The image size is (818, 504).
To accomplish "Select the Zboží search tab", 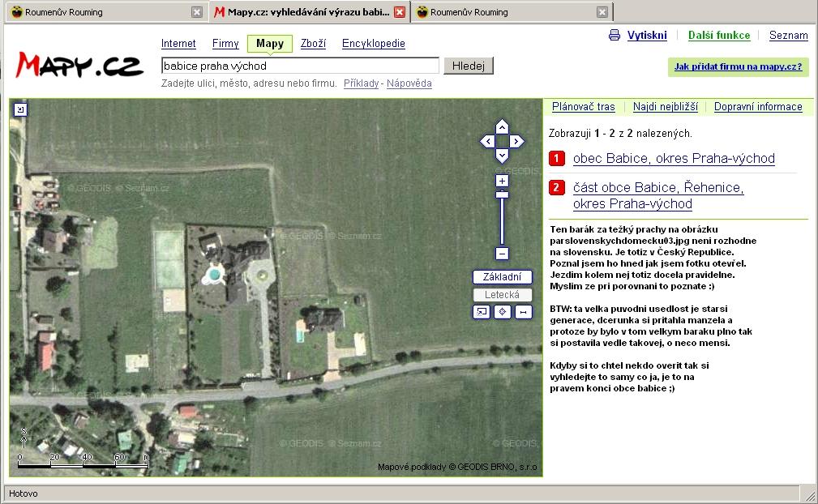I will click(x=313, y=43).
